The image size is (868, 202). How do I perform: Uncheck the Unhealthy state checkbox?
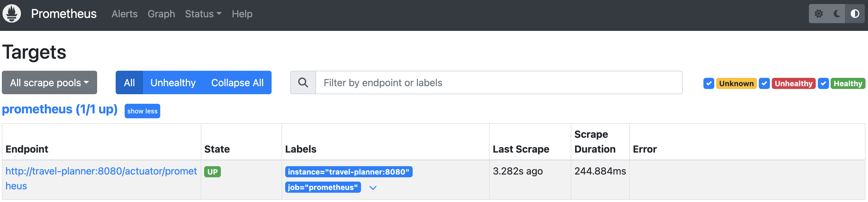pos(764,83)
